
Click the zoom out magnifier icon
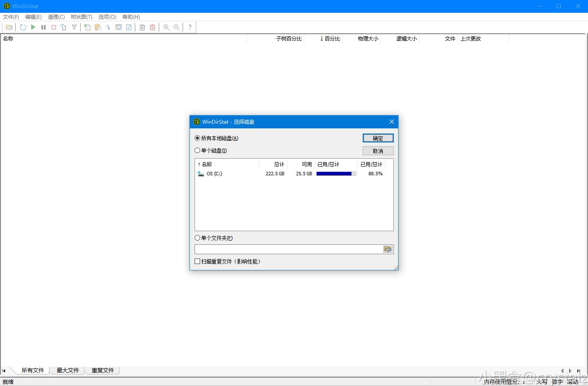tap(177, 27)
